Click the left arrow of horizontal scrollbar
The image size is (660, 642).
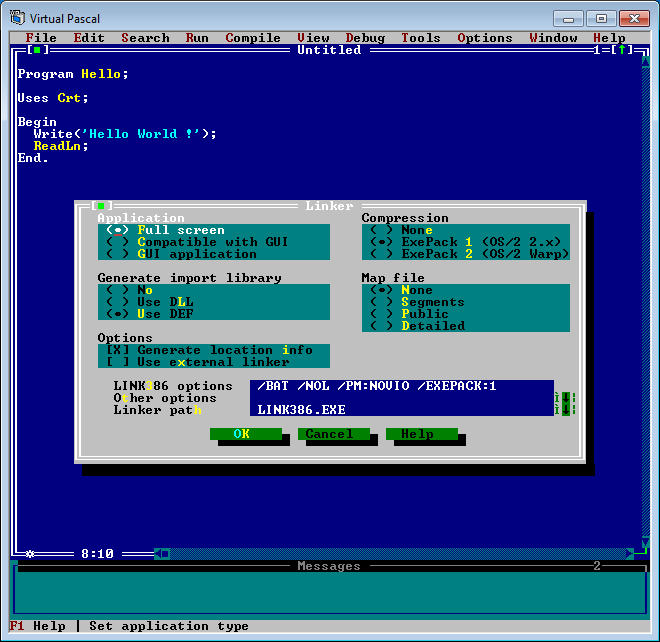click(x=164, y=553)
